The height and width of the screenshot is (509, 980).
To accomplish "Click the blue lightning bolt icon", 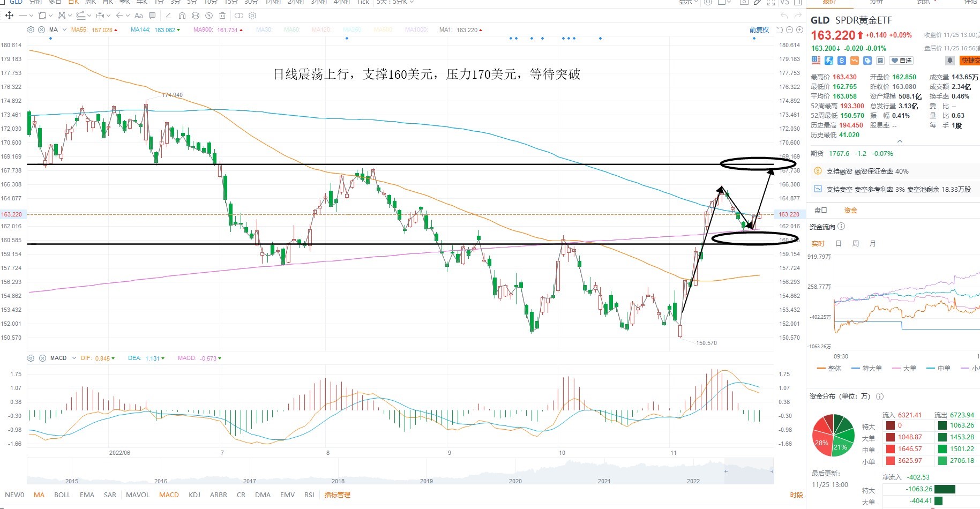I will [x=829, y=61].
